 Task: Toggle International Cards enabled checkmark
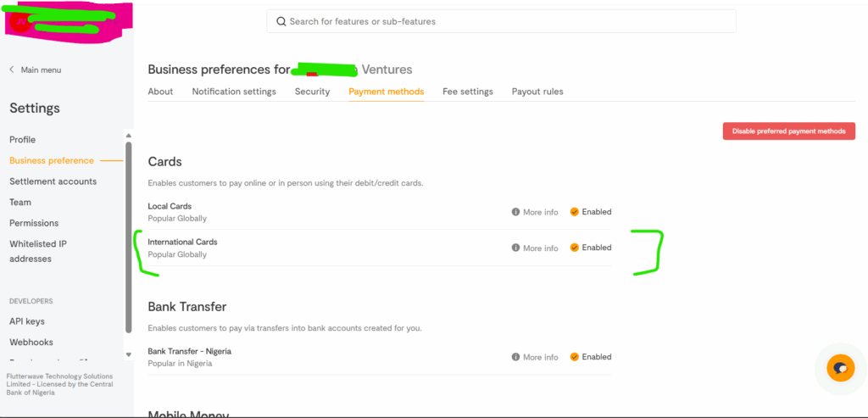pyautogui.click(x=574, y=248)
